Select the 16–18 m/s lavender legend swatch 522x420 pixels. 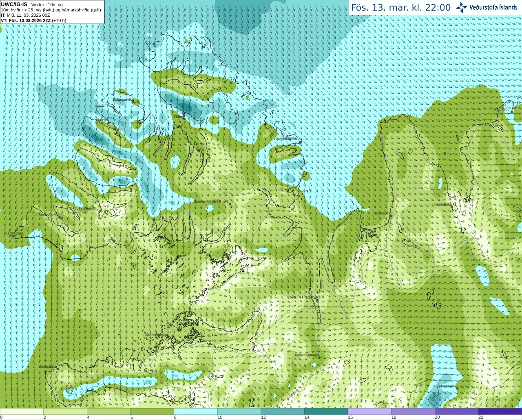tap(369, 411)
